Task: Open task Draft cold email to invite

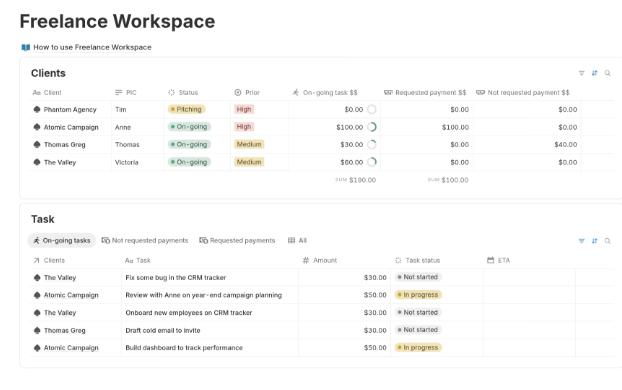Action: pyautogui.click(x=163, y=330)
